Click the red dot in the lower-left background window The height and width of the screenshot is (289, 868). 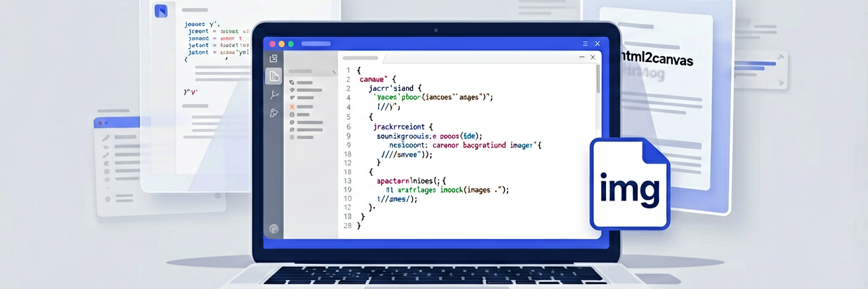pos(100,123)
